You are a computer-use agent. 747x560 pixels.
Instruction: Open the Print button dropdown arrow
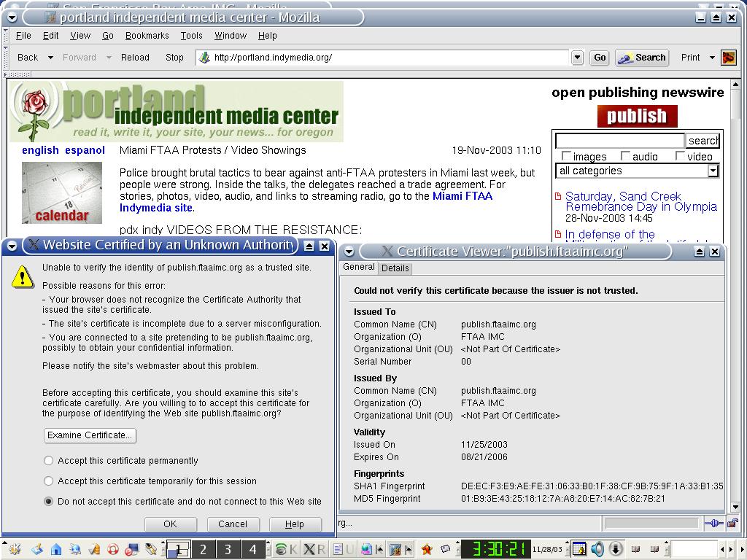[x=712, y=58]
